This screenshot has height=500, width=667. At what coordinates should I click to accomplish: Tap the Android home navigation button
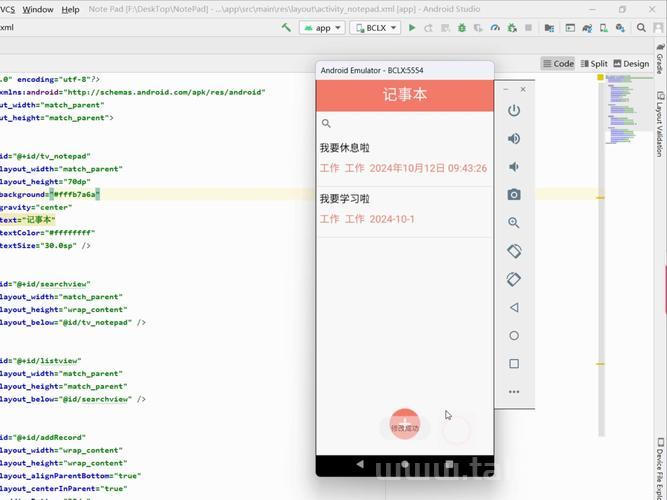(405, 464)
